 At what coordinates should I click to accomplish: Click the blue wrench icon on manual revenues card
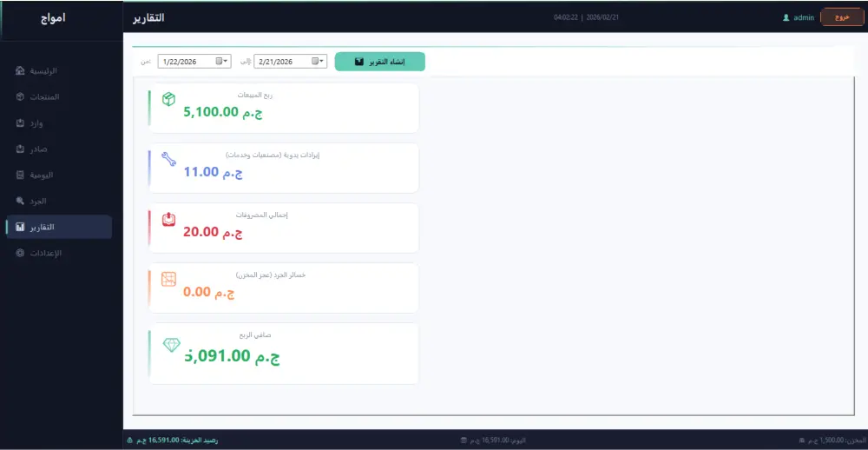click(168, 159)
